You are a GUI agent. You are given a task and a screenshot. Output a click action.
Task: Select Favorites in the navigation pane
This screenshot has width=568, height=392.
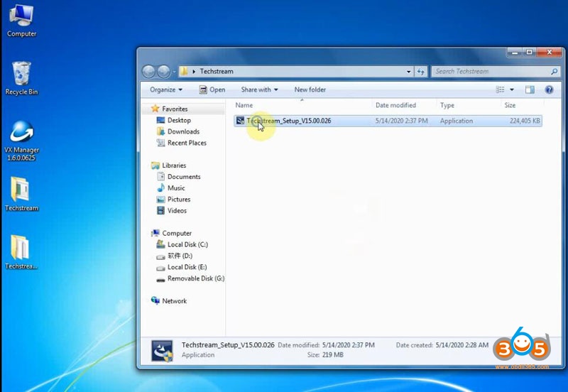click(x=175, y=109)
